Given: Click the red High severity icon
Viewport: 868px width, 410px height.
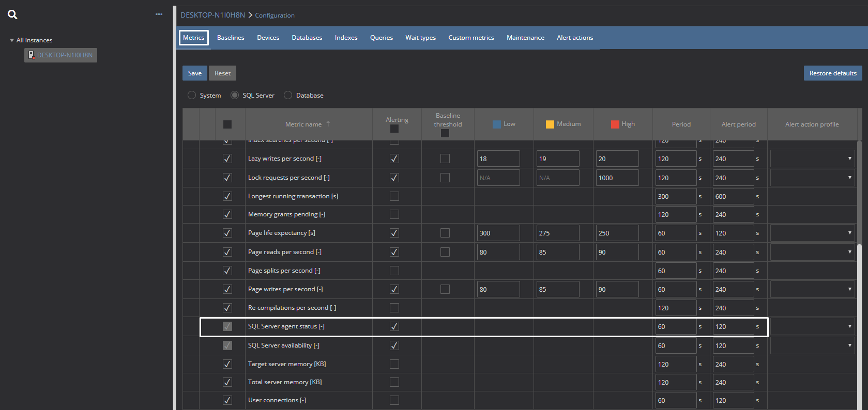Looking at the screenshot, I should tap(615, 124).
